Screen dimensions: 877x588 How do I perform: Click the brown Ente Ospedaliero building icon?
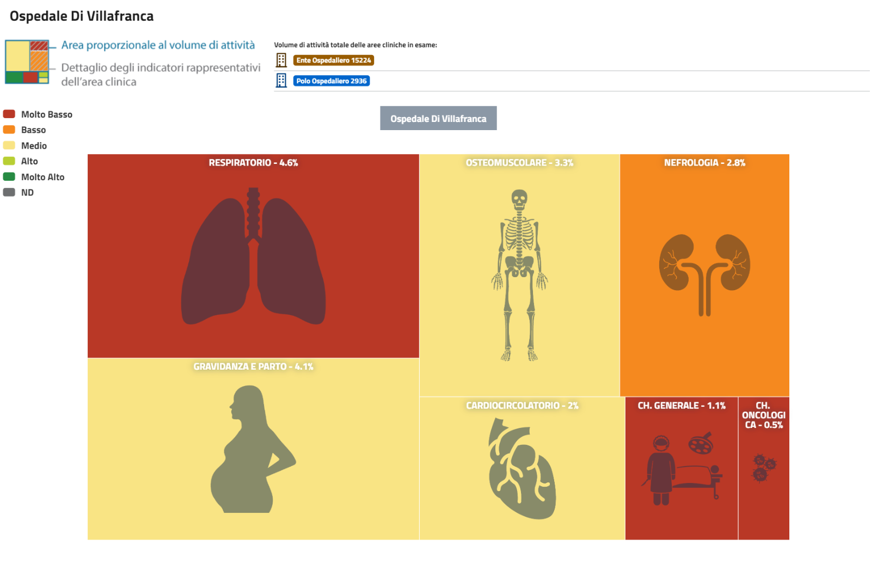pos(281,60)
